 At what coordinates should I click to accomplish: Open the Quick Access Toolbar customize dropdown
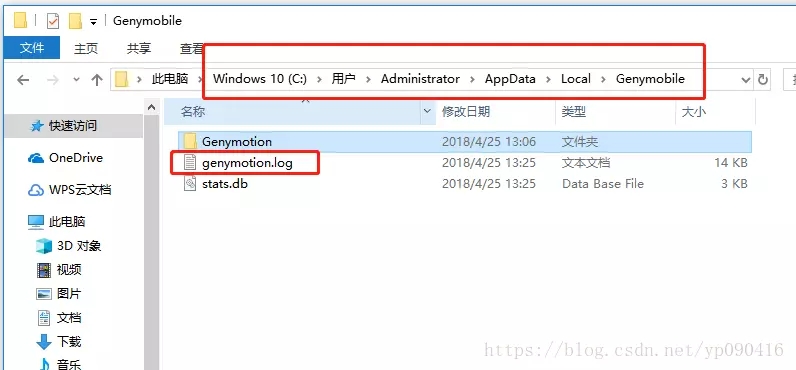click(x=93, y=21)
